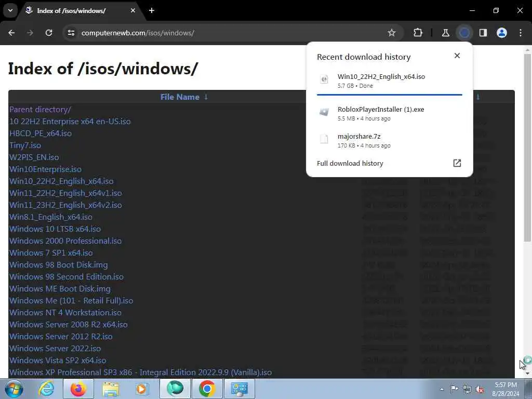The width and height of the screenshot is (532, 399).
Task: Open Full download history
Action: pos(390,163)
